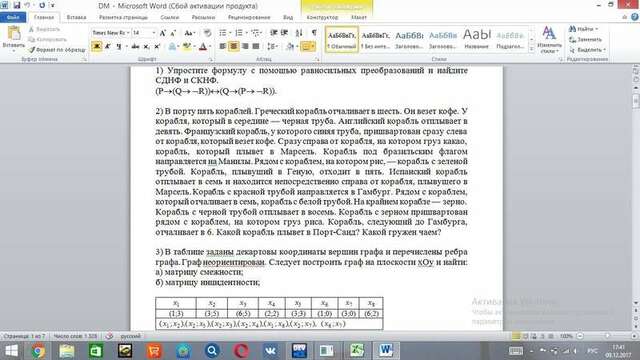Click the sort icon in paragraph group

coord(299,33)
